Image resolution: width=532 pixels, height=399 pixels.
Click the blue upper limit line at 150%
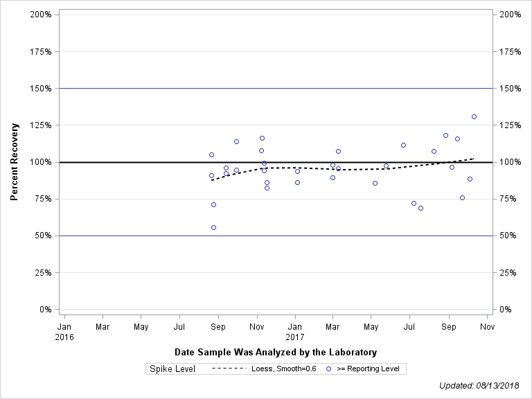click(276, 88)
